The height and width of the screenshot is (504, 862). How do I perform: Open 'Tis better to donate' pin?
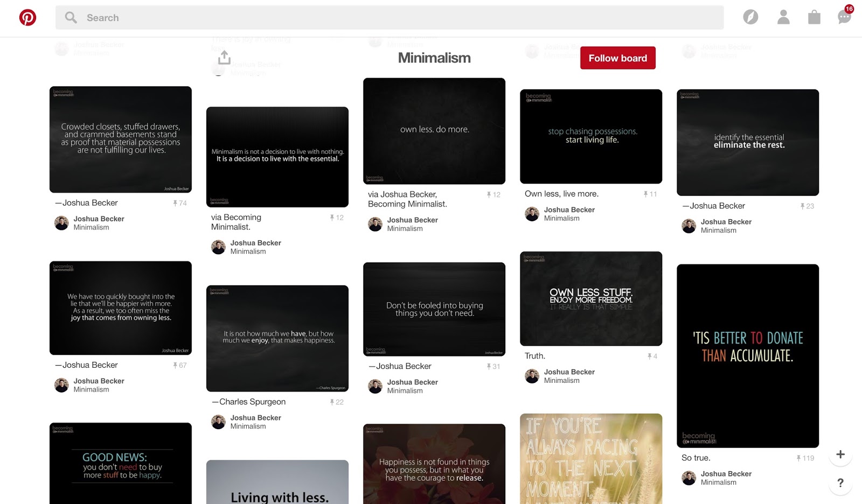click(x=748, y=355)
